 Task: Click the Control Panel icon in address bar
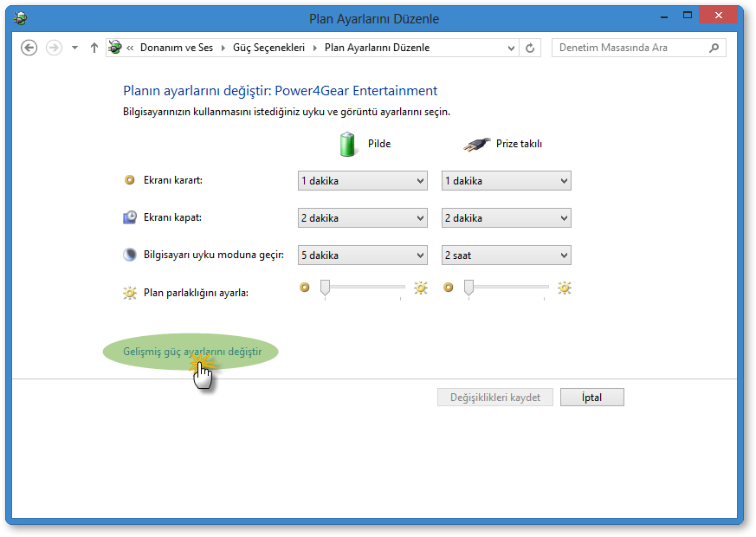[x=115, y=48]
